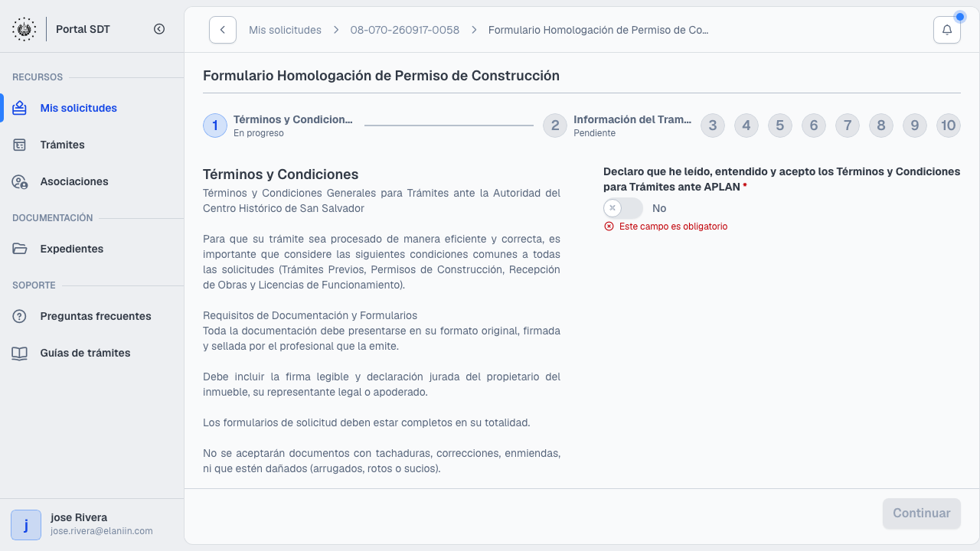Click breadcrumb 08-070-260917-0058
This screenshot has height=551, width=980.
pyautogui.click(x=405, y=30)
